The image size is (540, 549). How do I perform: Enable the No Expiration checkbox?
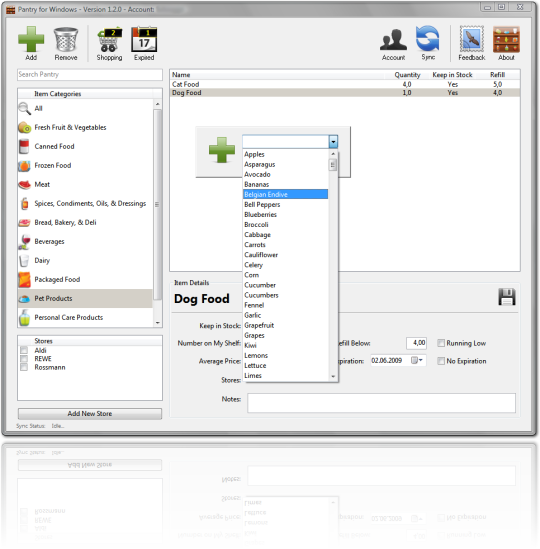tap(441, 361)
